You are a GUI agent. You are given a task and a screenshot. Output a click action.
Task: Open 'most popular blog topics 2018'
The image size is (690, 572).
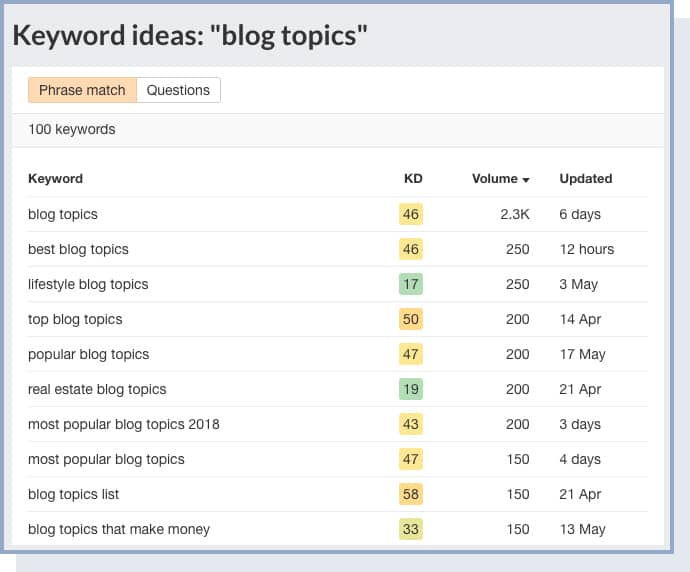(x=124, y=424)
